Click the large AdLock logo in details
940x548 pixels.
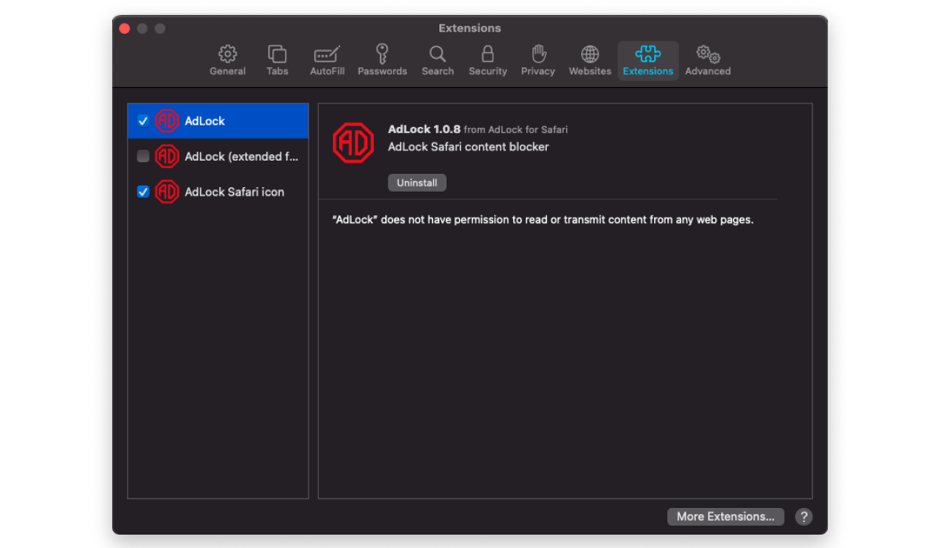pyautogui.click(x=353, y=143)
